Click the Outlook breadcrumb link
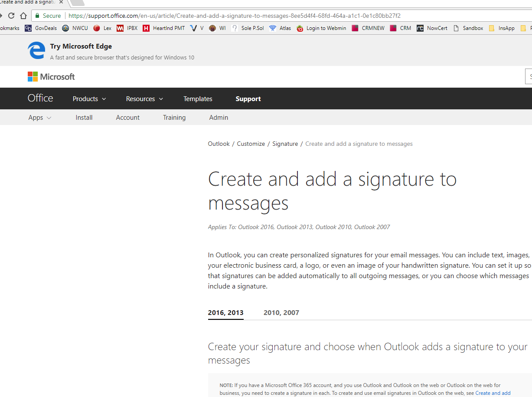The width and height of the screenshot is (532, 397). (x=219, y=144)
